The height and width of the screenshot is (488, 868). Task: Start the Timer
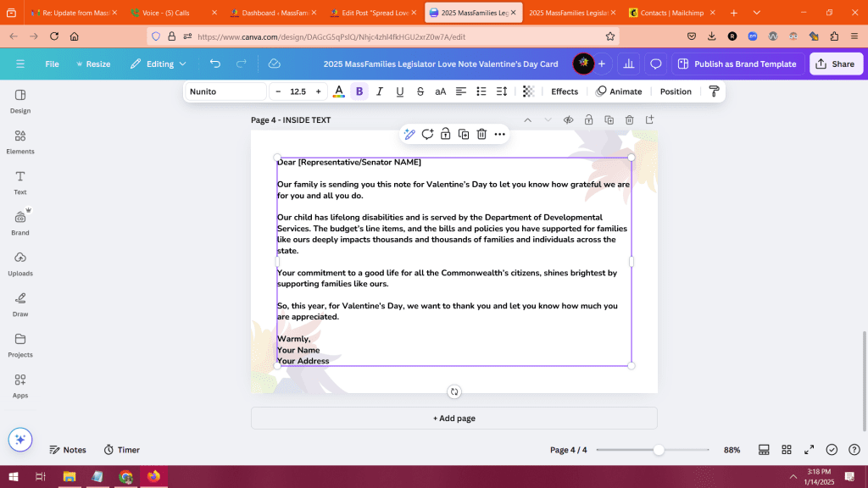click(122, 450)
